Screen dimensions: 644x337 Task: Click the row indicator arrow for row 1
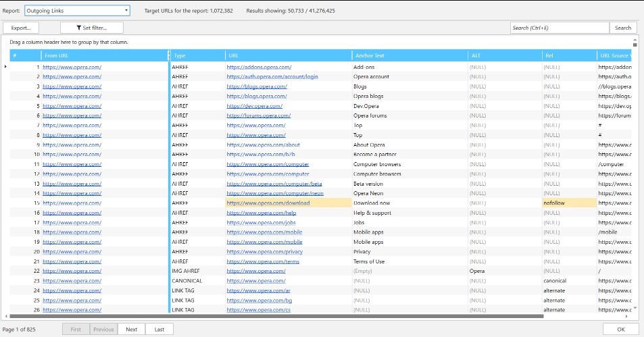coord(5,66)
